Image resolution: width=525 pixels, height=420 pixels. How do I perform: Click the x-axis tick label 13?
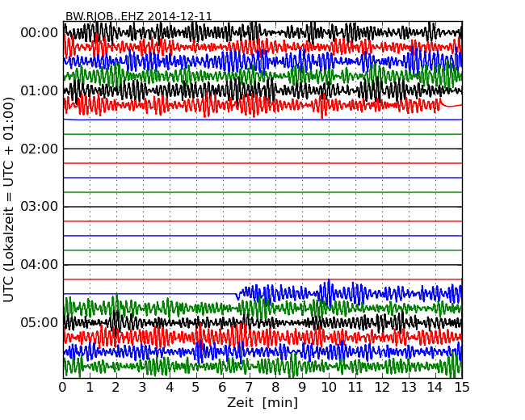[x=409, y=388]
